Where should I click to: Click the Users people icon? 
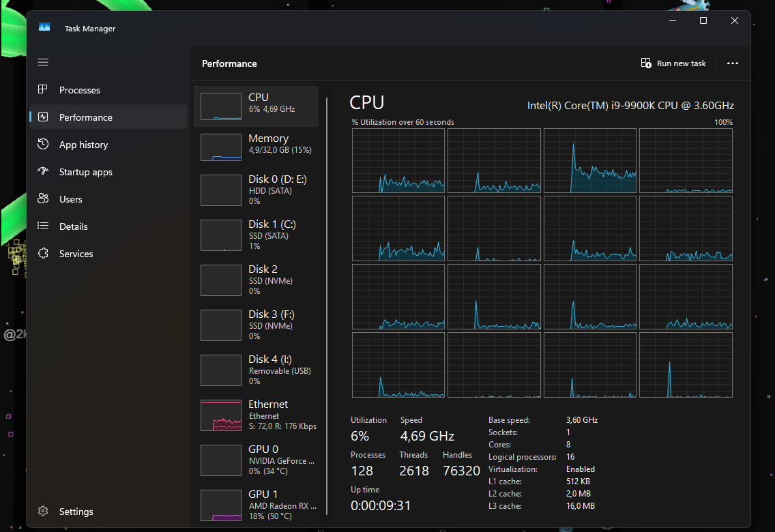coord(43,198)
